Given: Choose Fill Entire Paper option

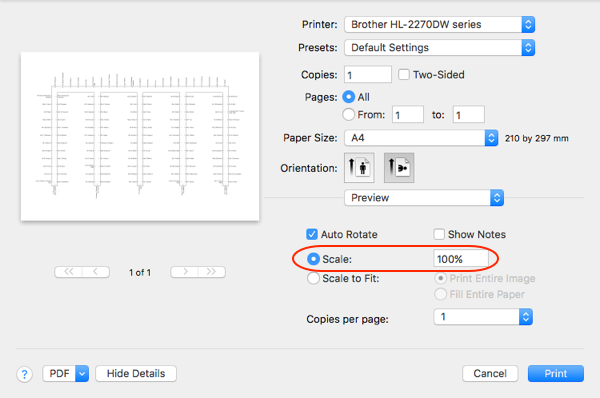Looking at the screenshot, I should (440, 294).
